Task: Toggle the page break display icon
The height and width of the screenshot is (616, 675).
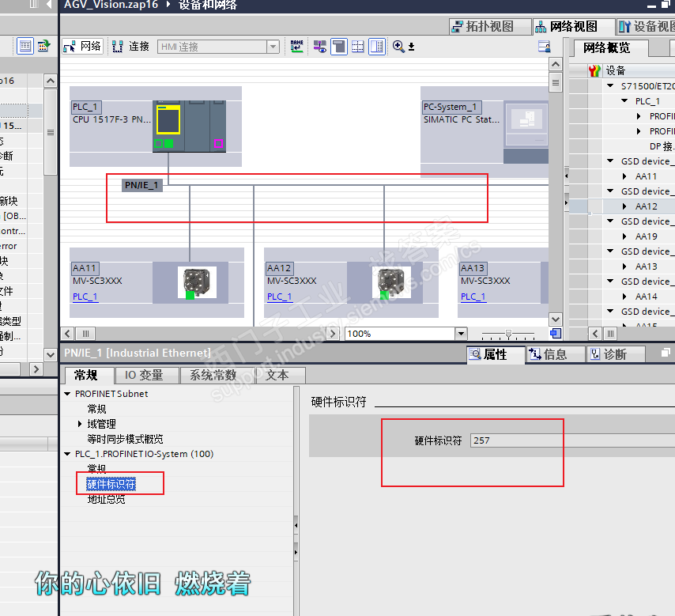Action: click(x=339, y=46)
